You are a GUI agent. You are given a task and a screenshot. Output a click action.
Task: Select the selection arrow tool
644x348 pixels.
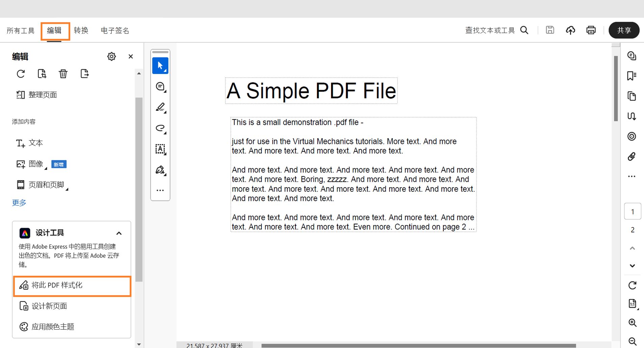(160, 65)
